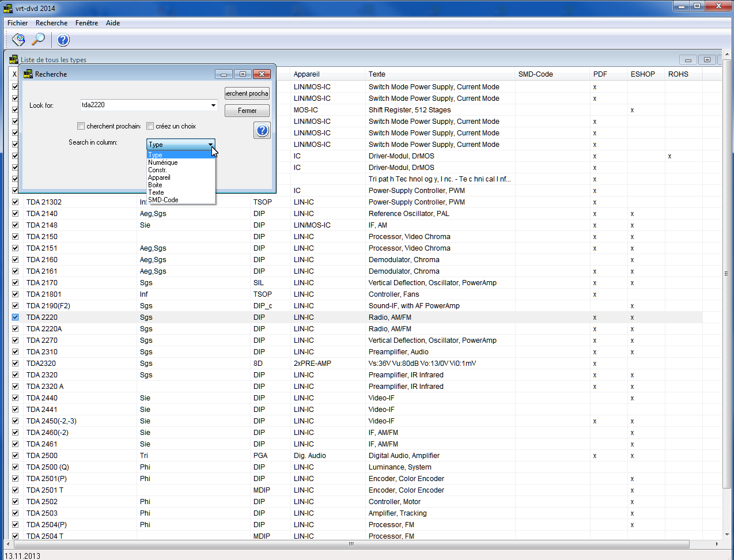Enable the créez un choix checkbox
The height and width of the screenshot is (560, 734).
tap(150, 126)
